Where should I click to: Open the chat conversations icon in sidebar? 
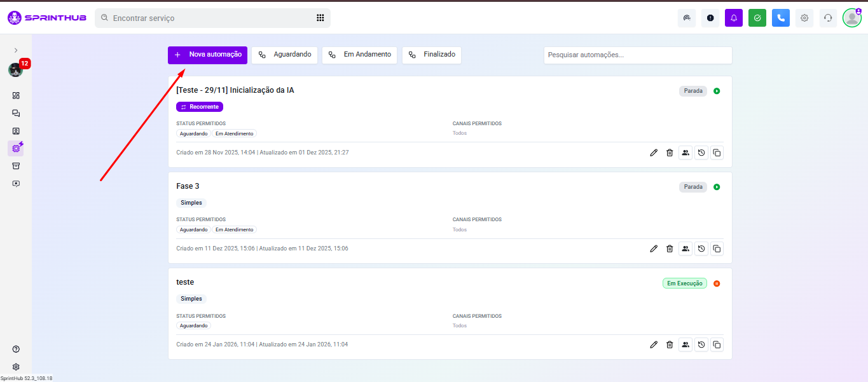(16, 113)
